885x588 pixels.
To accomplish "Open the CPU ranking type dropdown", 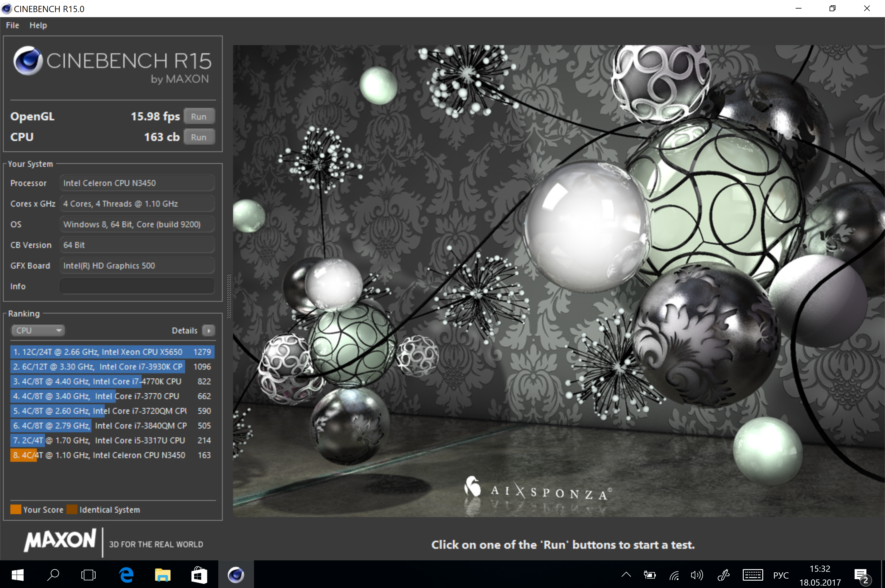I will (x=38, y=330).
